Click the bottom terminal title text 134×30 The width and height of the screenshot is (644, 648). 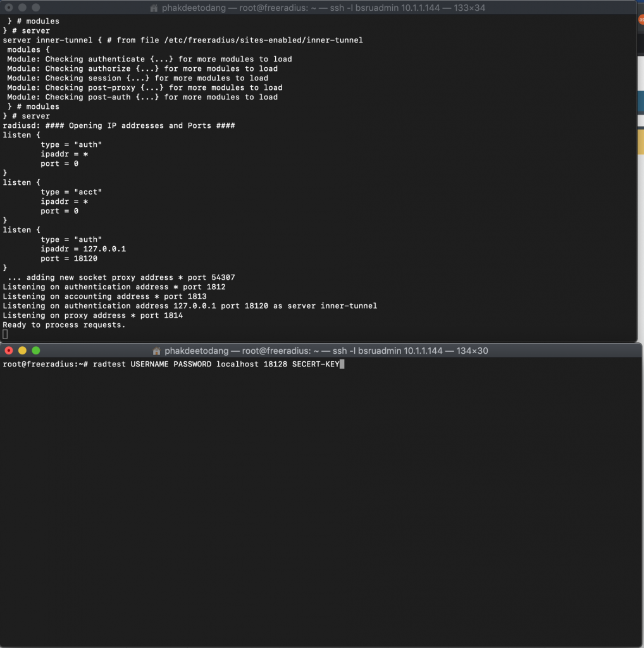coord(472,351)
